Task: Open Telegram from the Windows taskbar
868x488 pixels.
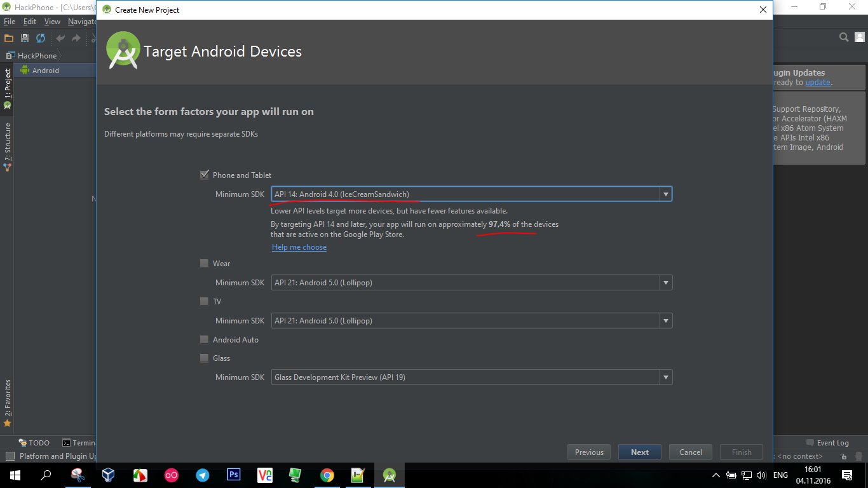Action: [x=202, y=475]
